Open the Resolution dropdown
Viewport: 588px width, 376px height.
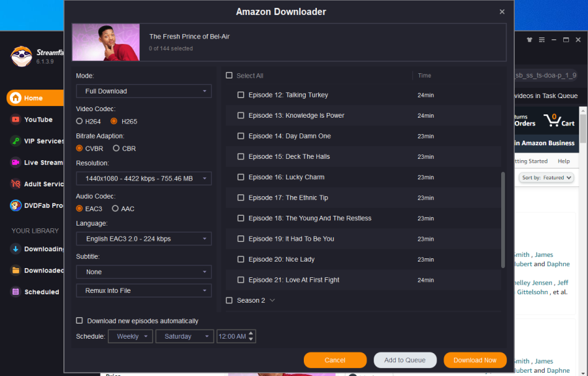[x=144, y=179]
